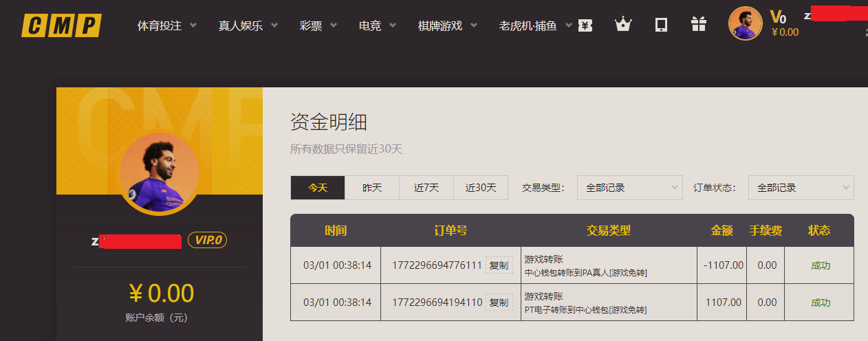
Task: Select the 今天 date tab
Action: point(317,188)
